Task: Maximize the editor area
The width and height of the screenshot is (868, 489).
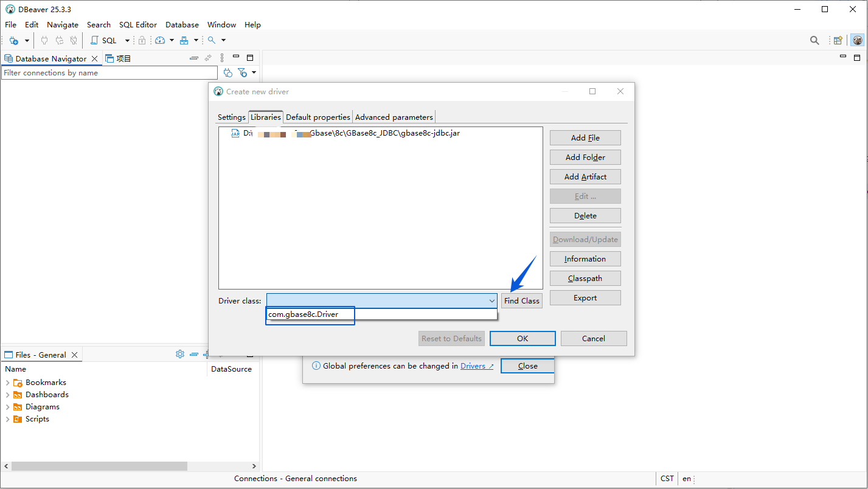Action: (x=857, y=58)
